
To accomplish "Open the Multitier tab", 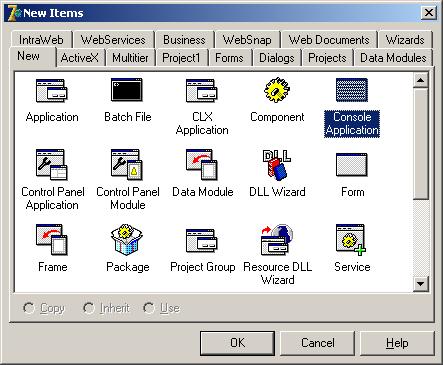I will tap(130, 58).
